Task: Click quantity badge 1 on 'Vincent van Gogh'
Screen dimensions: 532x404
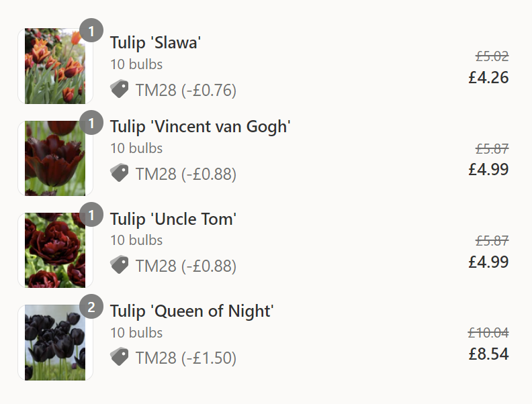Action: coord(91,122)
